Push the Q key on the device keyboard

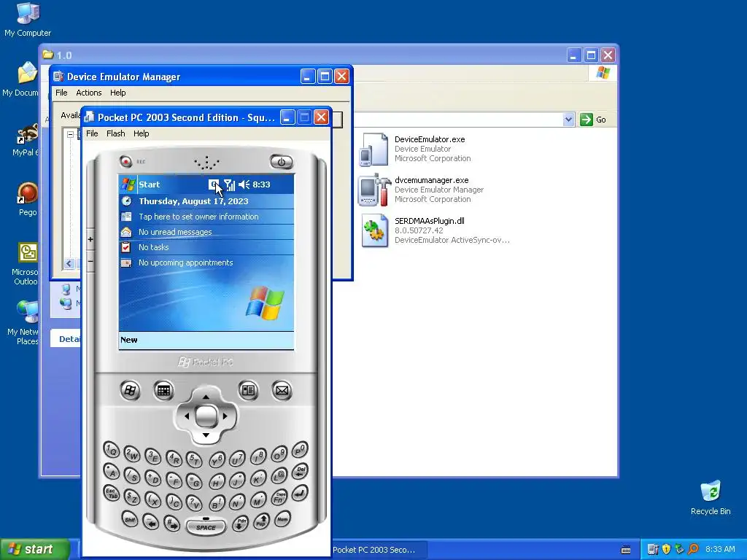[112, 449]
